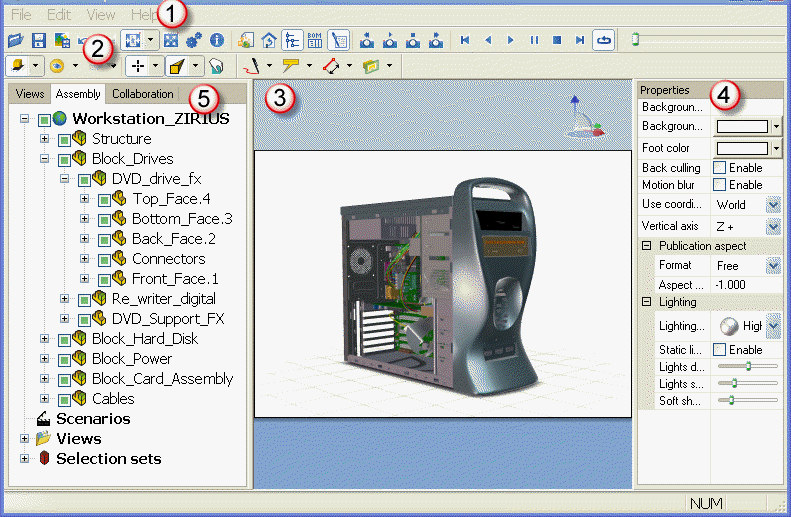Click the yellow label annotation tool icon

[x=291, y=66]
